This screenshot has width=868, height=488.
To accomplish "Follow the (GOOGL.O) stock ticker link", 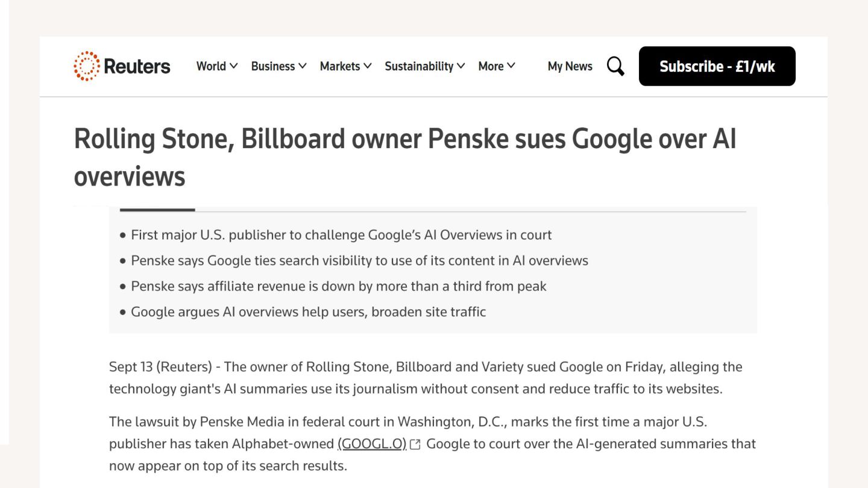I will [372, 444].
